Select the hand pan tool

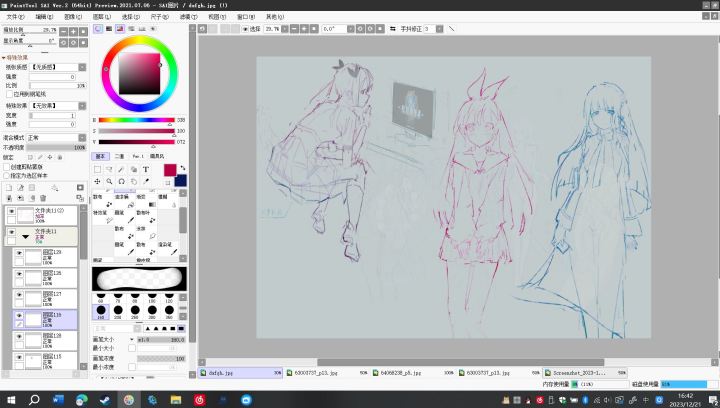134,182
